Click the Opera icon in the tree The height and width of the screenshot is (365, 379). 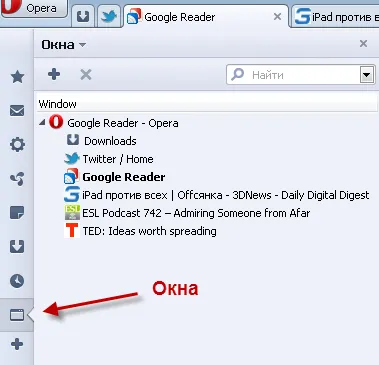56,122
